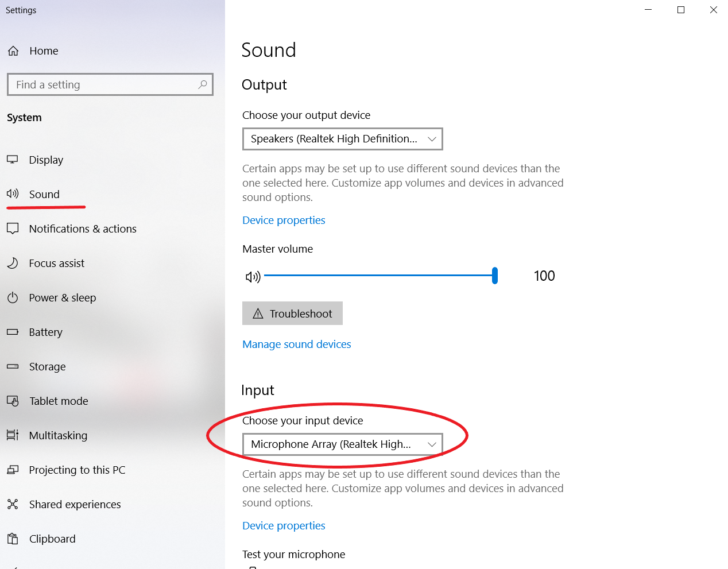
Task: Click the Home icon in sidebar
Action: click(13, 51)
